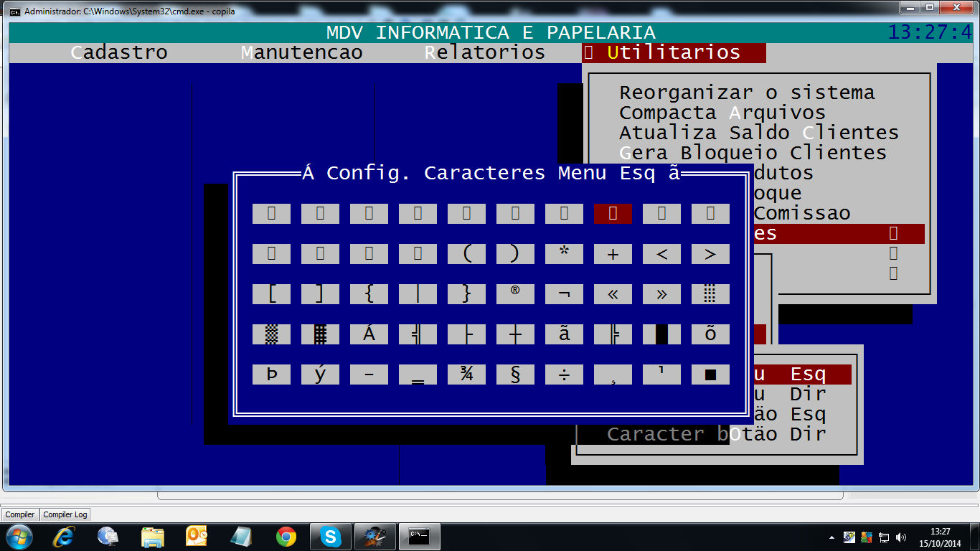
Task: Select the division ÷ character cell
Action: (564, 374)
